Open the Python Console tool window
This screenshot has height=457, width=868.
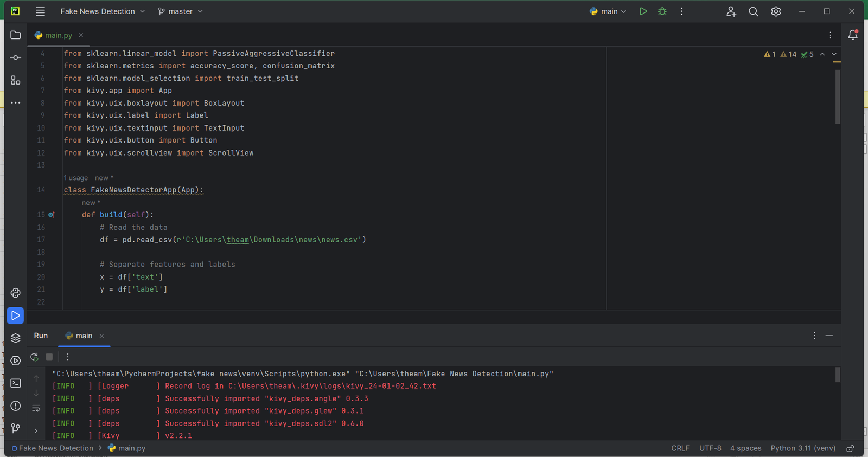pos(16,293)
